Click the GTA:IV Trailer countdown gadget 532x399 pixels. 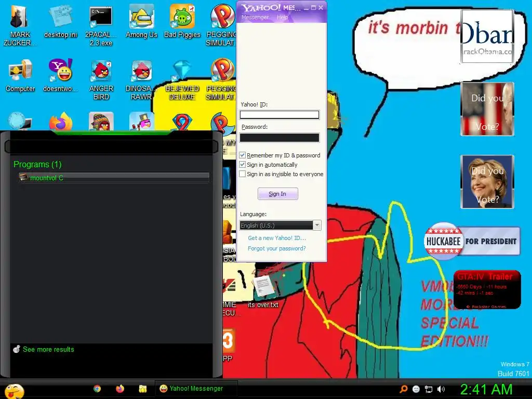487,290
